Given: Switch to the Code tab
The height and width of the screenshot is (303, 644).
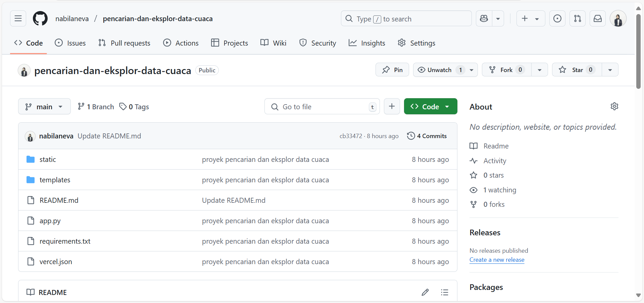Looking at the screenshot, I should click(x=29, y=43).
